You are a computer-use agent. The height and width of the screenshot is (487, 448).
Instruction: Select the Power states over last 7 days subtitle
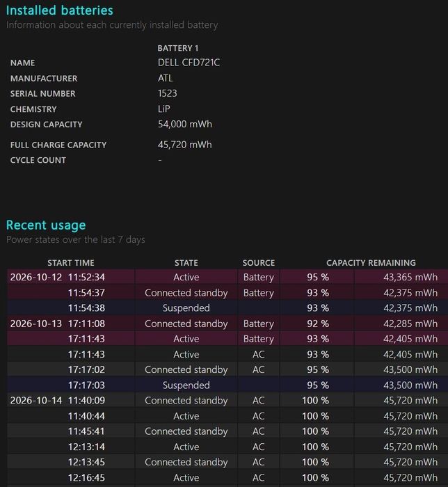pos(76,239)
